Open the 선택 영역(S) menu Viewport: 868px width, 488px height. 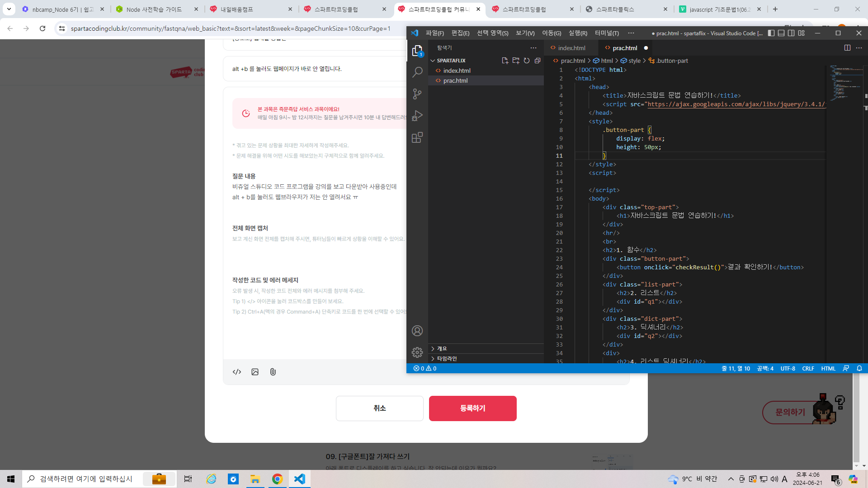[492, 33]
